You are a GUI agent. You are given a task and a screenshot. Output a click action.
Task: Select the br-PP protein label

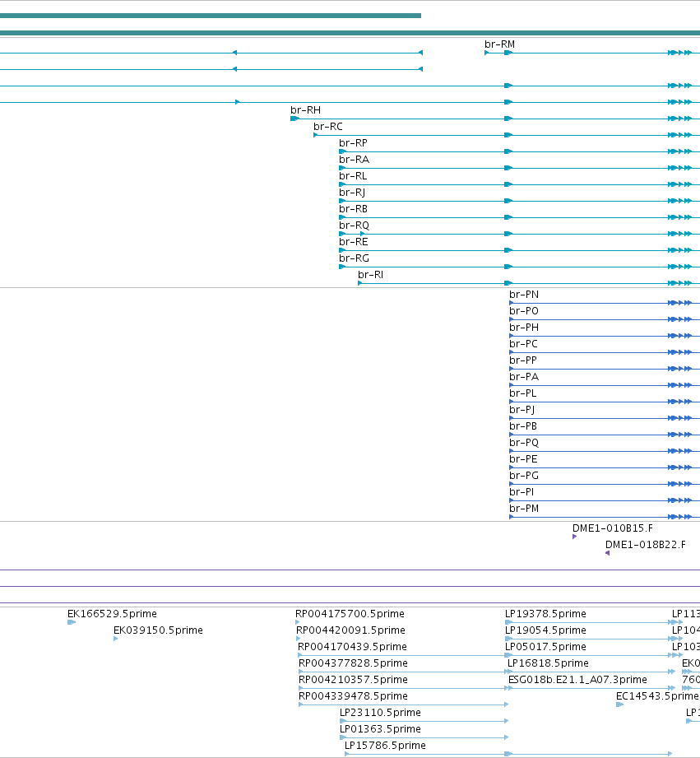point(522,360)
